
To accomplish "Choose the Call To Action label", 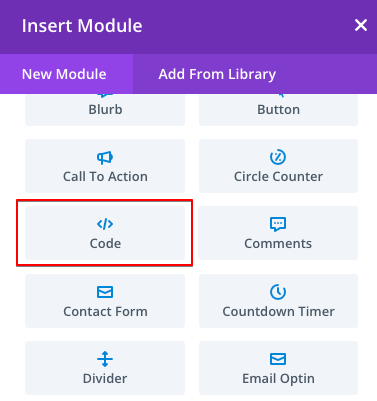I will coord(105,176).
